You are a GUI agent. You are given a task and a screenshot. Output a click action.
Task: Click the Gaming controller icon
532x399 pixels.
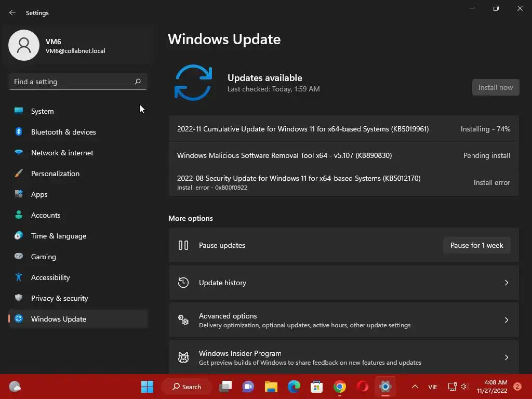coord(19,256)
